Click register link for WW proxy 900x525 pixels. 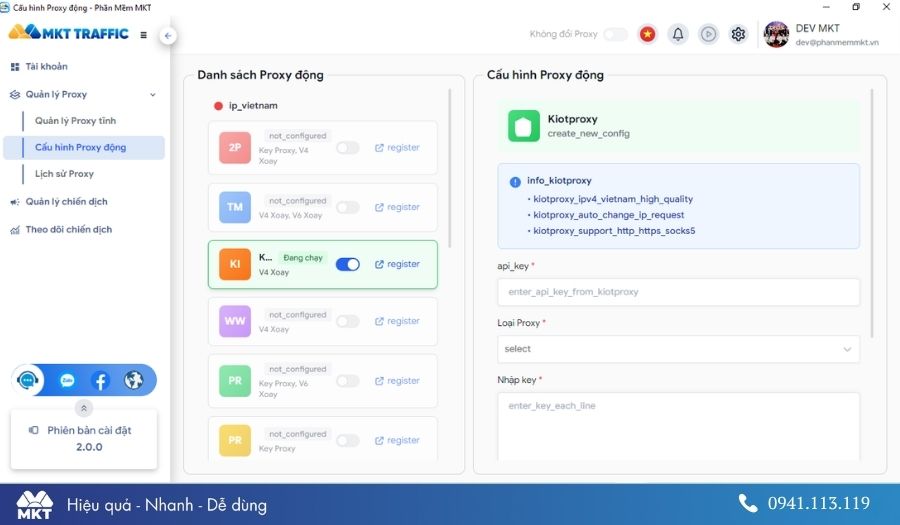coord(397,321)
